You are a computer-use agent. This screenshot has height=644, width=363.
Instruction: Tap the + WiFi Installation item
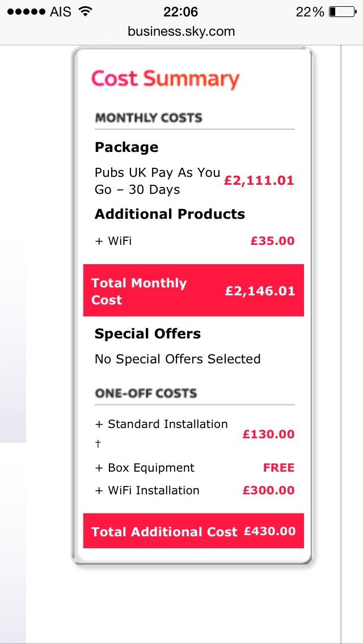click(147, 490)
